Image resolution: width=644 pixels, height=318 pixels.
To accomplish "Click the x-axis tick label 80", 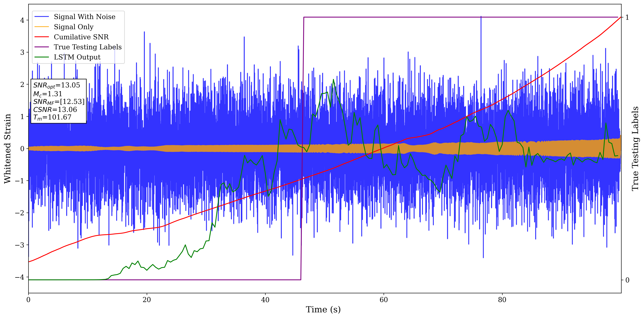I will coord(502,300).
